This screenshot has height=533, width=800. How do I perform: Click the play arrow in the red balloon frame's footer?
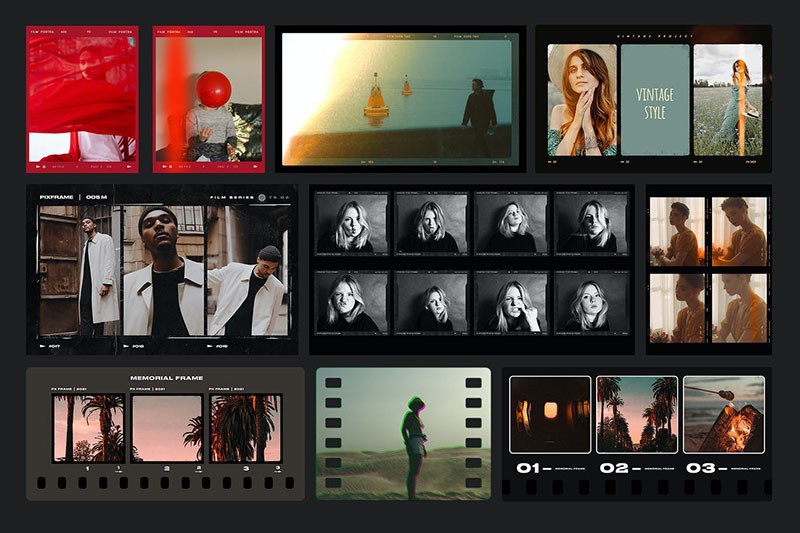click(164, 166)
